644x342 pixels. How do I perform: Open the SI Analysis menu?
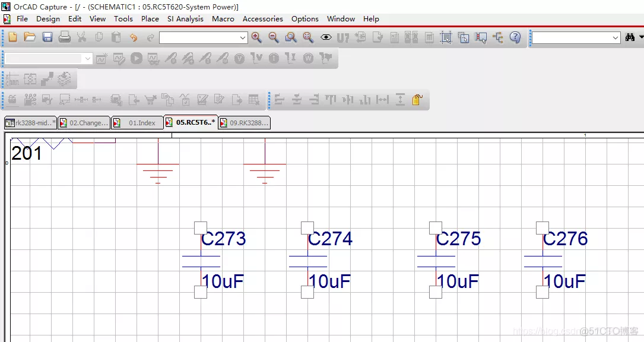[185, 19]
